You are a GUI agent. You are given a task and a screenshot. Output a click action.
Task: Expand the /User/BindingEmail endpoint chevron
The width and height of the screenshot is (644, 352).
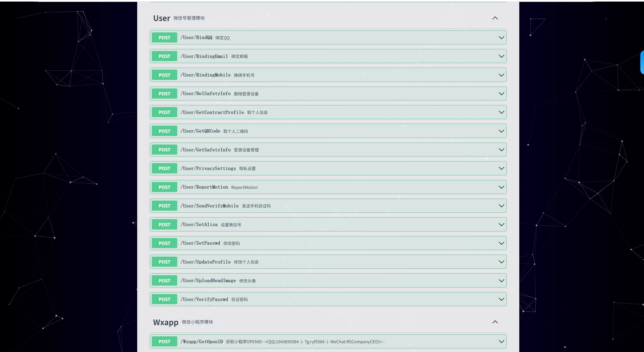(x=501, y=56)
